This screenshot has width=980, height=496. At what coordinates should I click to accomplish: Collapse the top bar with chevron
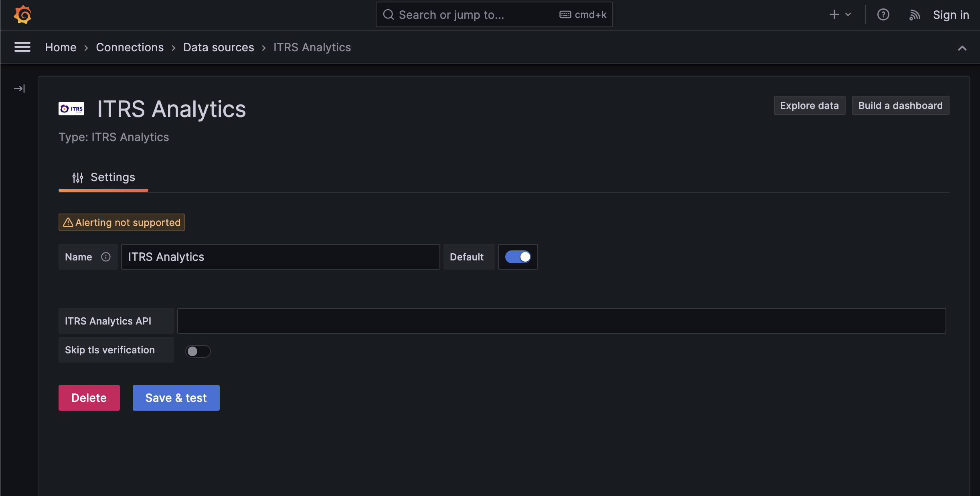[x=962, y=48]
